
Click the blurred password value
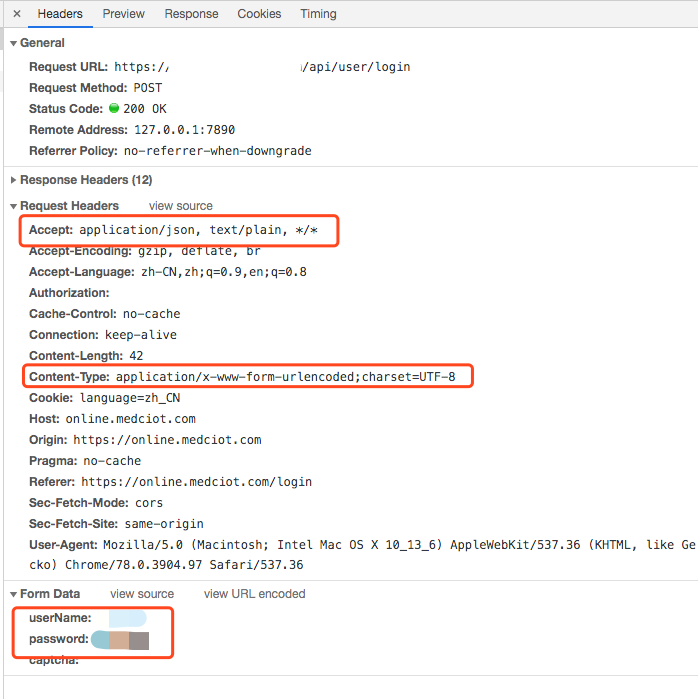(120, 640)
